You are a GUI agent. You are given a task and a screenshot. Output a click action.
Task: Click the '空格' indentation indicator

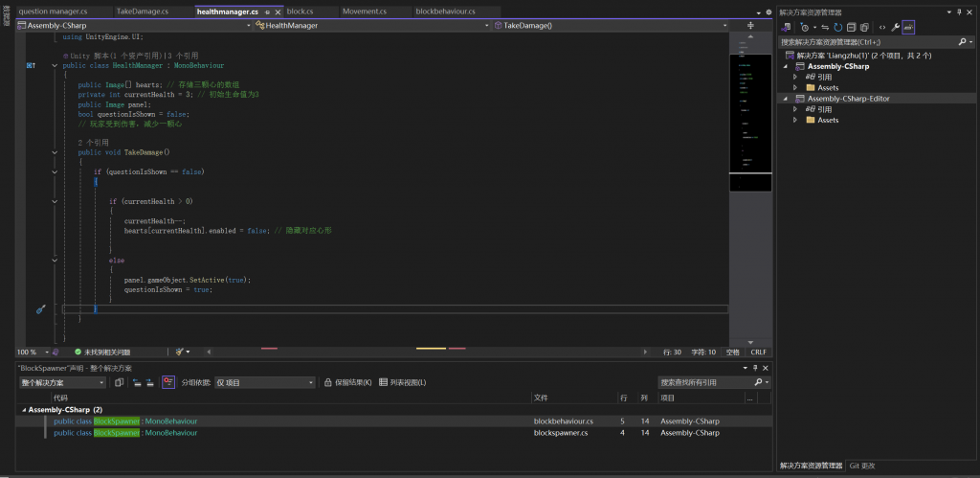(732, 353)
